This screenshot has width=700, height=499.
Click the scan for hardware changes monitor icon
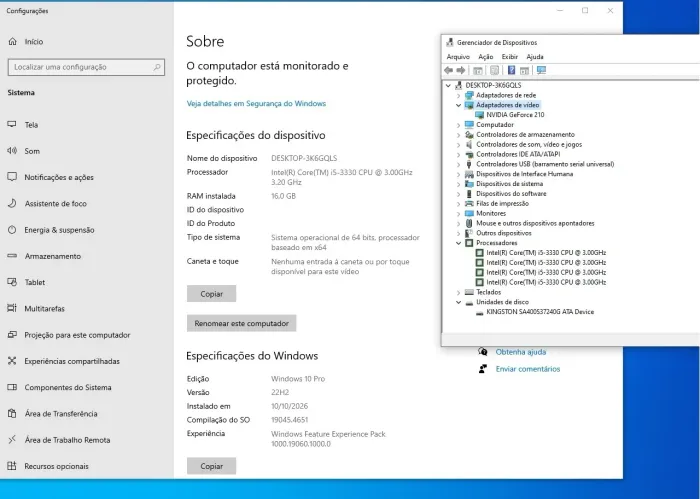(x=542, y=70)
